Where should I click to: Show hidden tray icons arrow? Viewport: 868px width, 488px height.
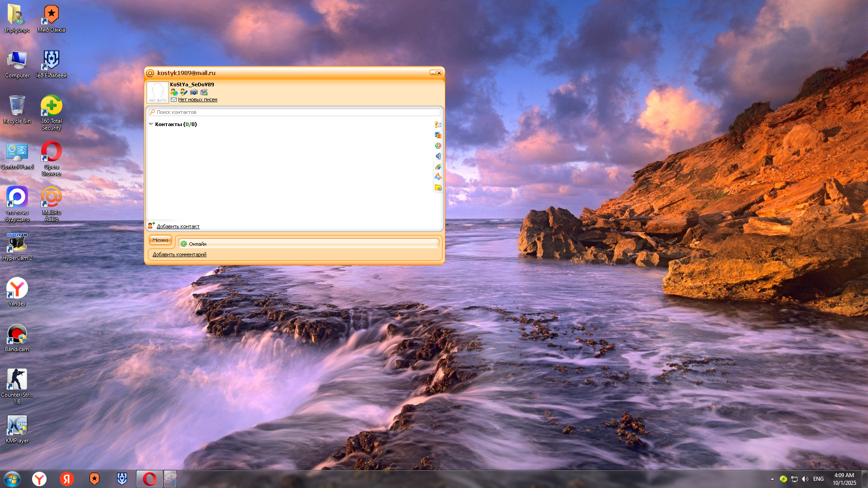tap(772, 479)
